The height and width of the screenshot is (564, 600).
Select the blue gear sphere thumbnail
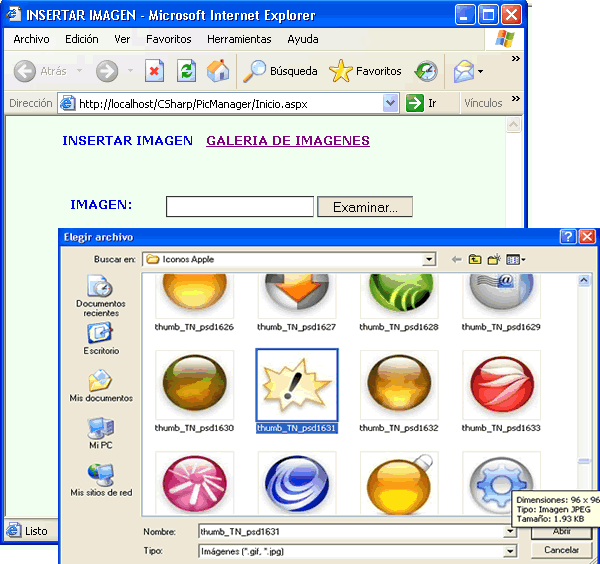501,483
